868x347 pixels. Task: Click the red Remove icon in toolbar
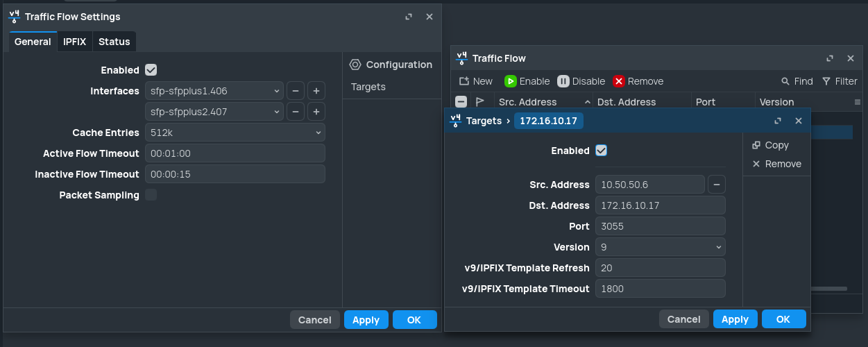tap(619, 81)
